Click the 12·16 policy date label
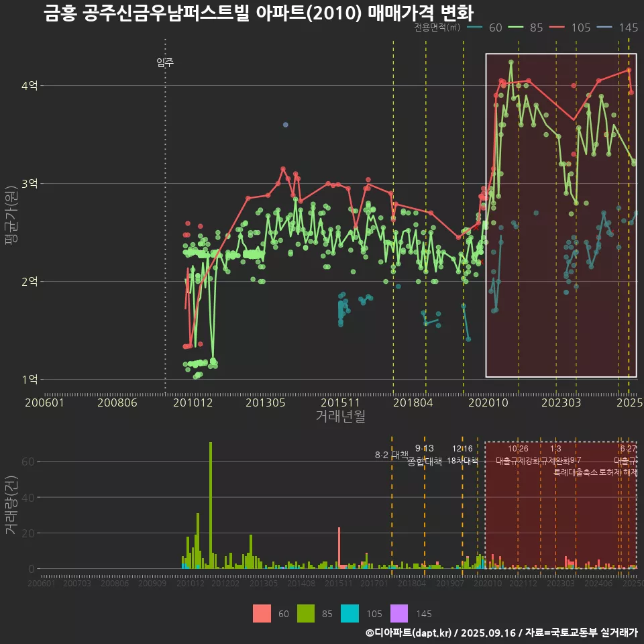The height and width of the screenshot is (644, 644). pos(462,449)
